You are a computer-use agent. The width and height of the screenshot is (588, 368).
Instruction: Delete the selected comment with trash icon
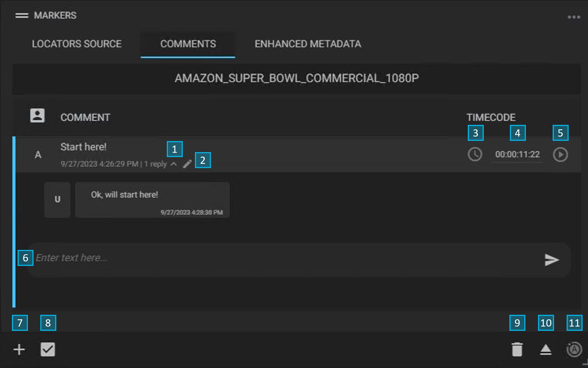point(517,350)
